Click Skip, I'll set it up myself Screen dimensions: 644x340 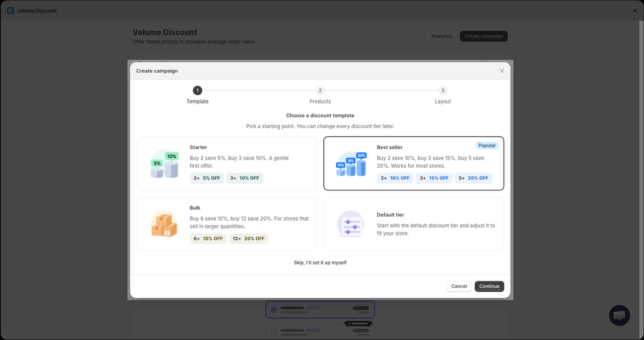click(x=320, y=263)
